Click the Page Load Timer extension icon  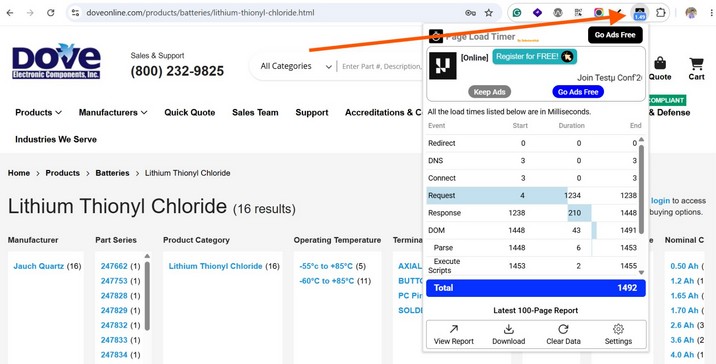click(640, 13)
